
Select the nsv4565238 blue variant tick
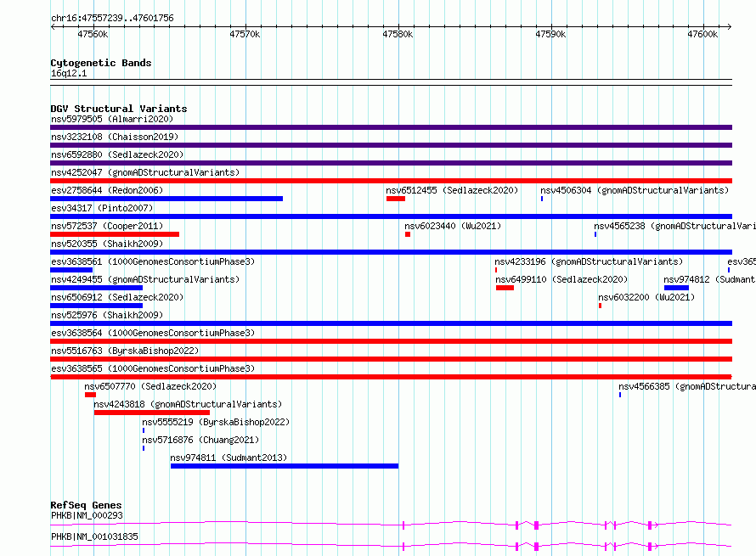(x=595, y=234)
